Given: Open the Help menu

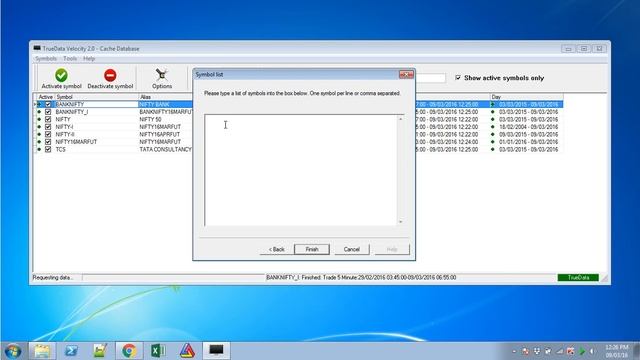Looking at the screenshot, I should pos(89,59).
